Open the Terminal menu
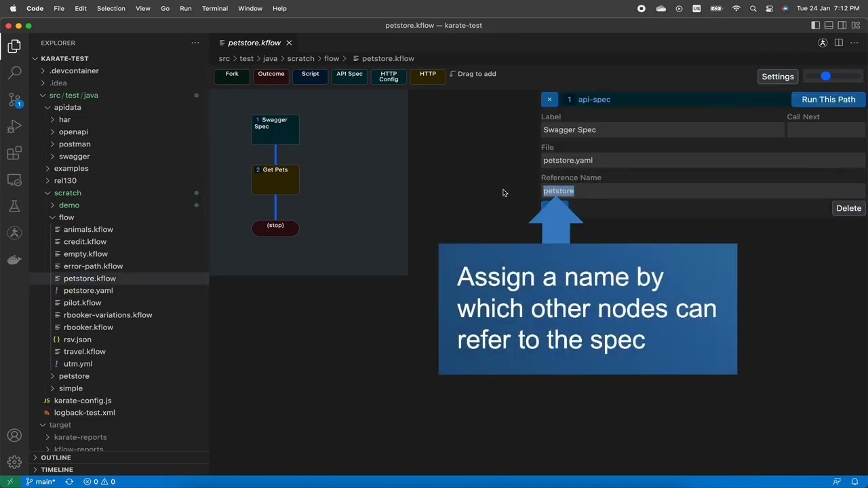The image size is (868, 488). pos(215,8)
